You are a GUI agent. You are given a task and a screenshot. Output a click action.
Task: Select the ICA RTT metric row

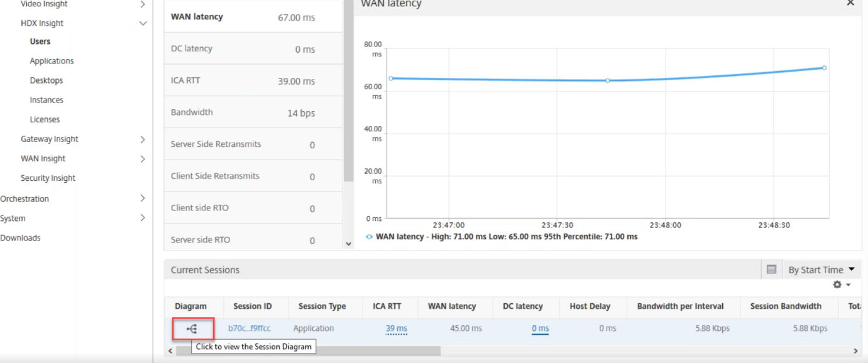click(253, 80)
